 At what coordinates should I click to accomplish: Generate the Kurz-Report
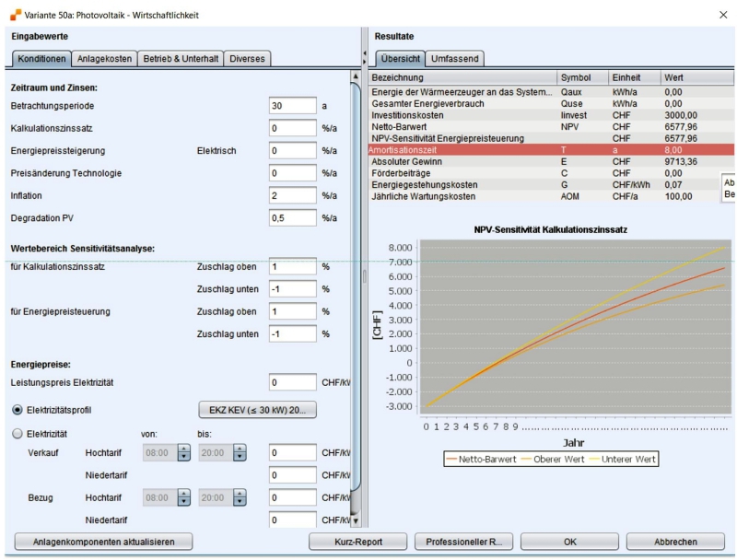click(x=358, y=542)
